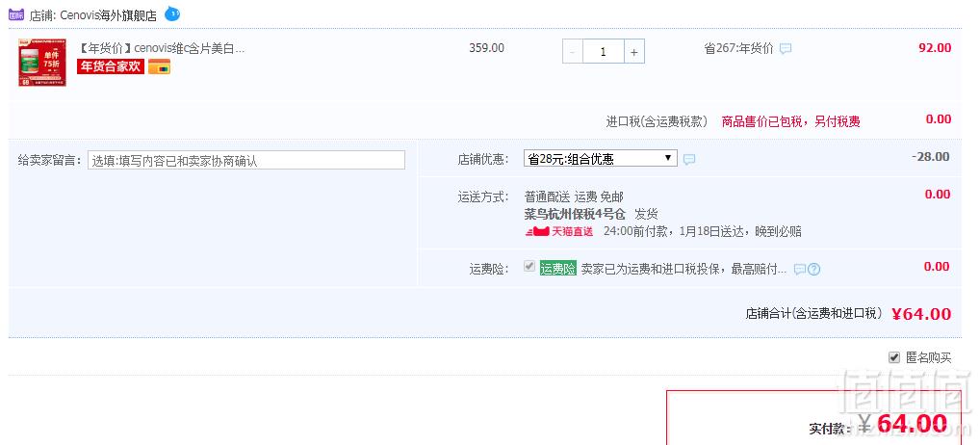Decrease quantity with the minus button
980x445 pixels.
point(573,52)
